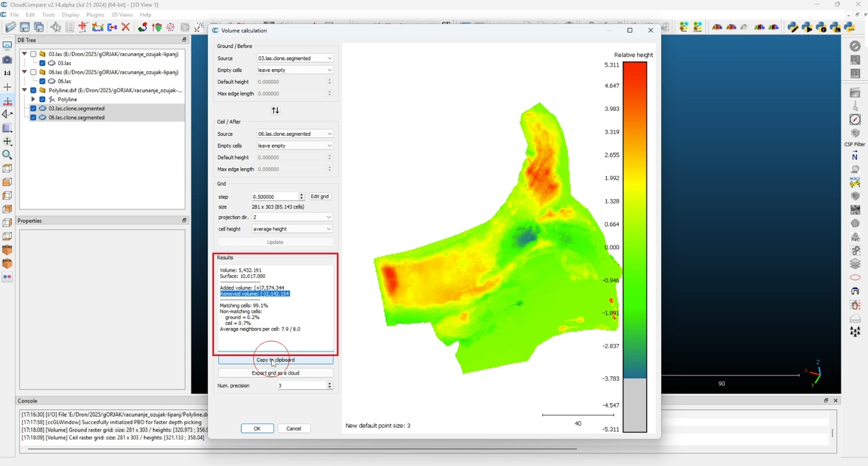The height and width of the screenshot is (466, 868).
Task: Click the Copy to clipboard button
Action: point(275,360)
